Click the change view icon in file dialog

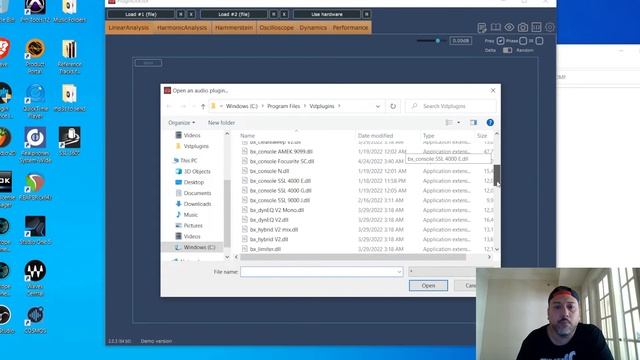pos(449,122)
